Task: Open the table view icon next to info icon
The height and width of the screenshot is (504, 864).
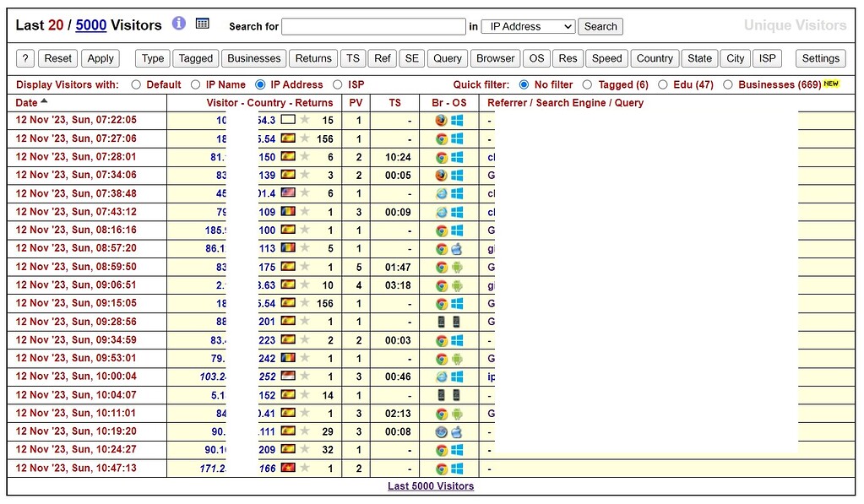Action: pos(203,24)
